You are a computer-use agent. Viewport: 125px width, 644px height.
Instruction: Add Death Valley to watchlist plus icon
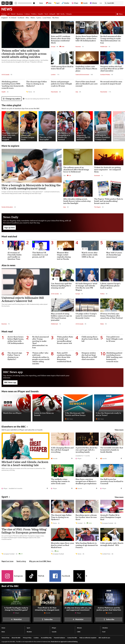[x=72, y=488]
